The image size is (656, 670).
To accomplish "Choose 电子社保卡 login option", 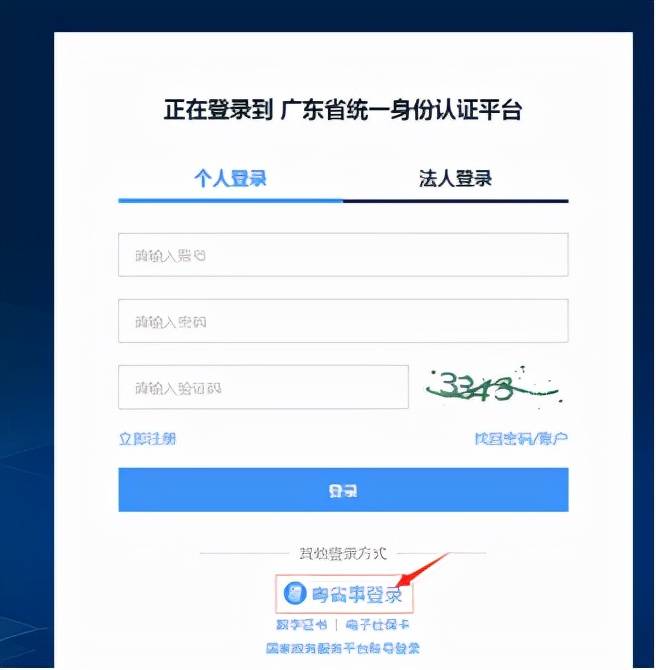I will click(377, 625).
